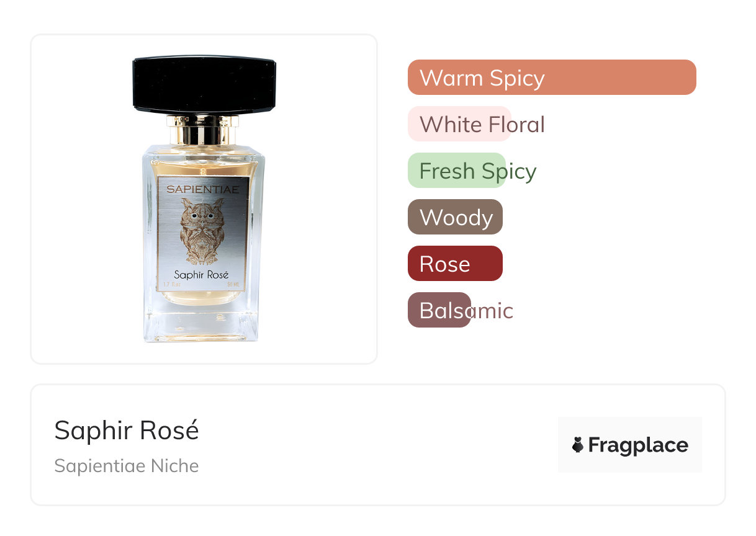Click the gold collar under the cap
This screenshot has height=536, width=756.
[204, 130]
